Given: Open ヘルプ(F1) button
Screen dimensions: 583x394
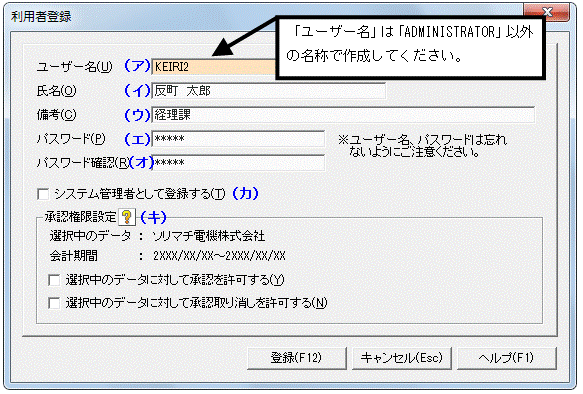Looking at the screenshot, I should coord(506,358).
